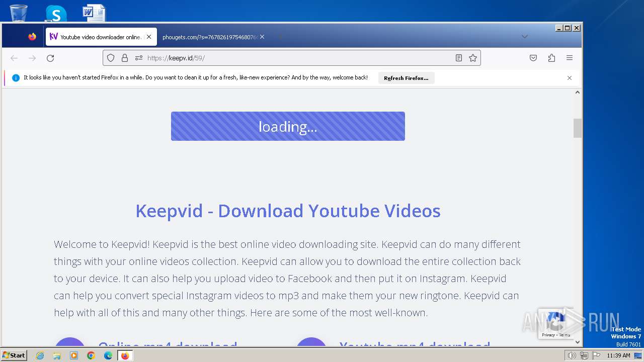
Task: Save page to Pocket
Action: coord(533,58)
